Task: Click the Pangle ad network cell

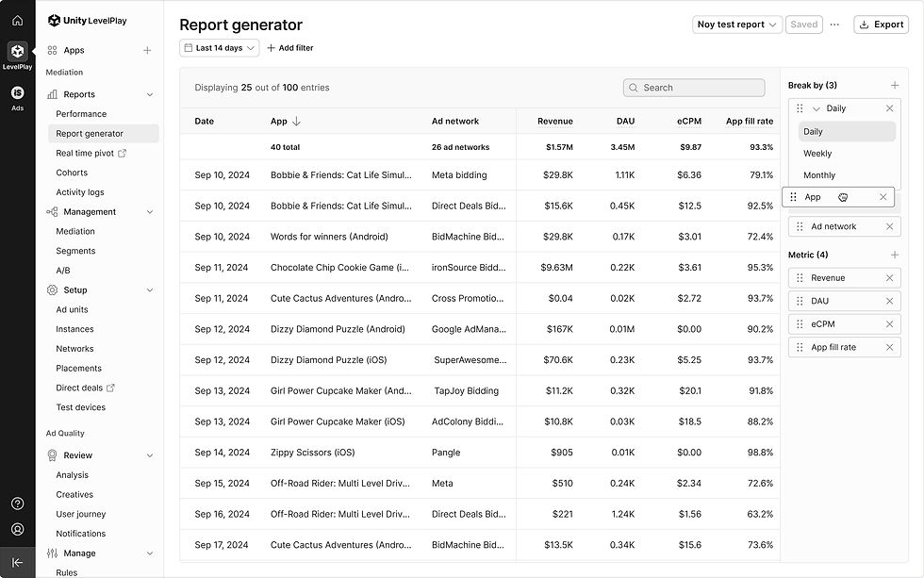Action: point(446,453)
